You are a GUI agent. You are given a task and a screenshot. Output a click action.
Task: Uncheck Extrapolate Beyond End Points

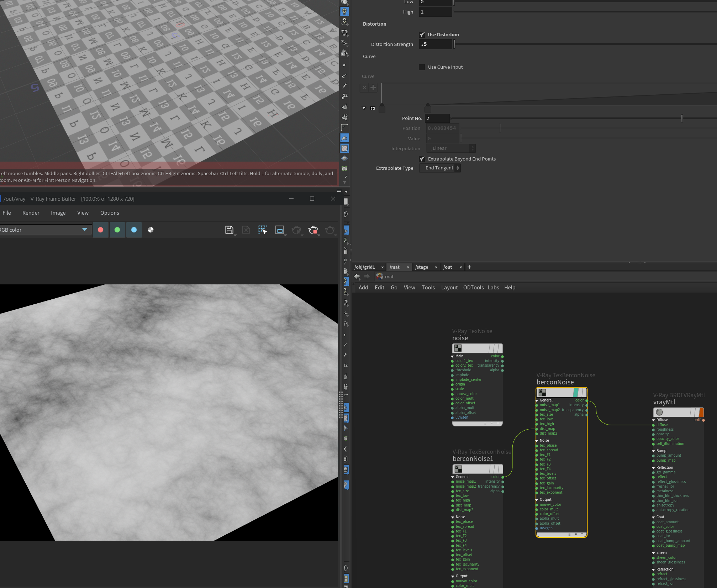(422, 159)
